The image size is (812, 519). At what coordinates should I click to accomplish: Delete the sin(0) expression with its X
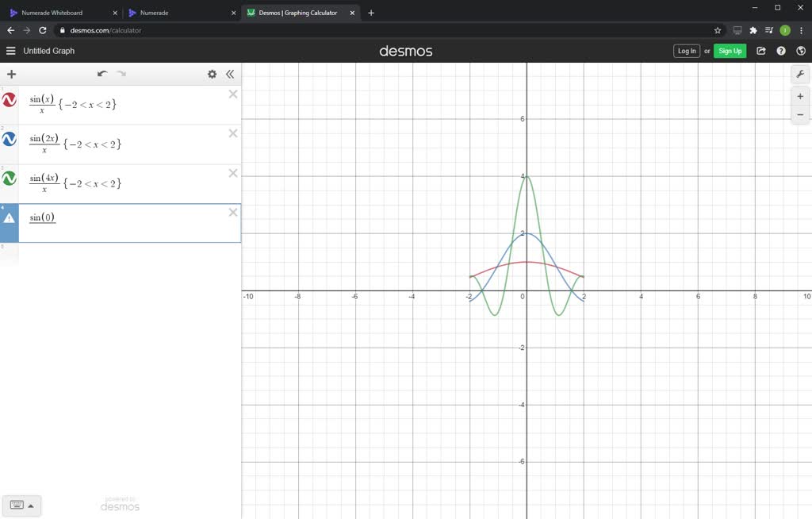232,212
